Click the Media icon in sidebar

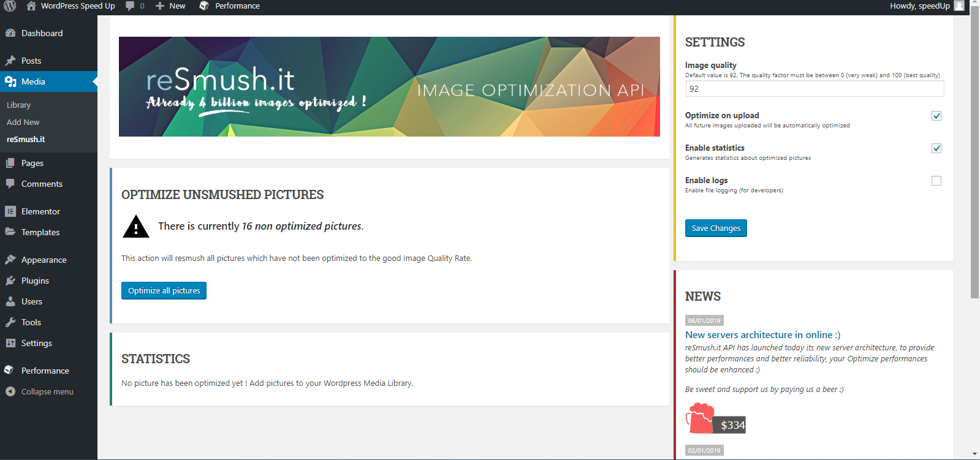coord(10,81)
